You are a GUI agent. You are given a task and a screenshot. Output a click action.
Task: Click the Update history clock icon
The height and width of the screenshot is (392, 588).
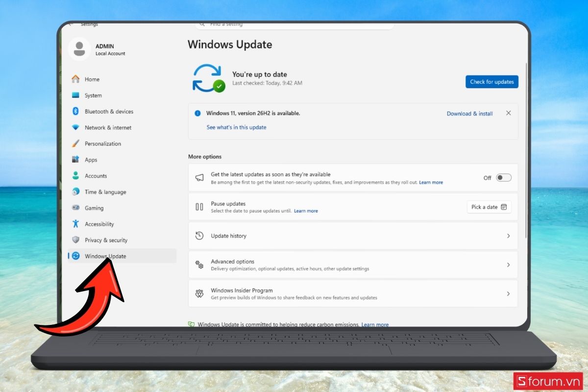[x=199, y=236]
